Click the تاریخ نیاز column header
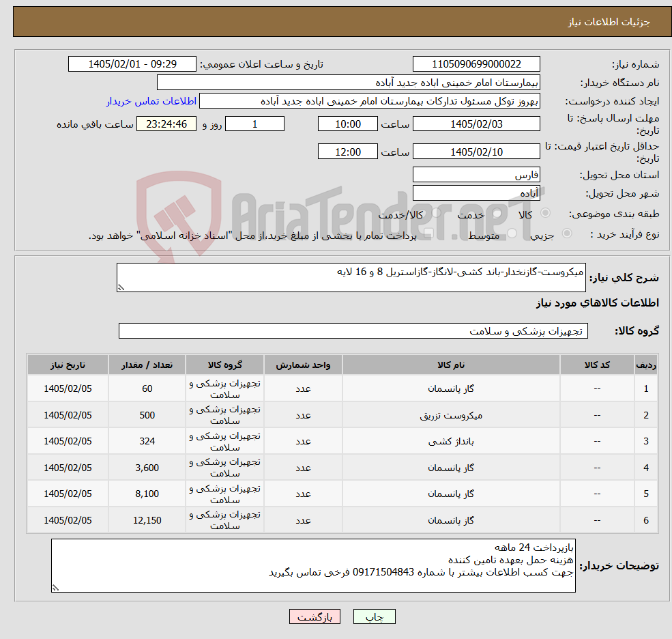Image resolution: width=672 pixels, height=639 pixels. pos(68,365)
